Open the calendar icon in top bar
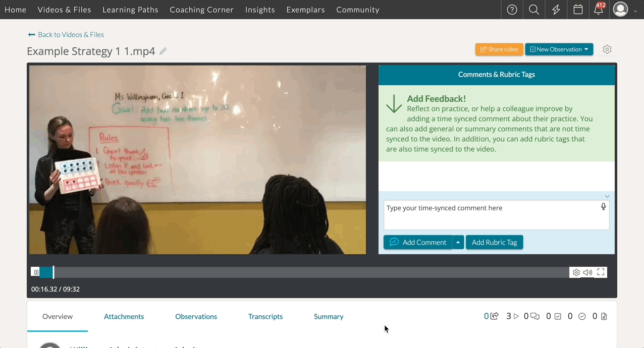Image resolution: width=644 pixels, height=348 pixels. (578, 10)
